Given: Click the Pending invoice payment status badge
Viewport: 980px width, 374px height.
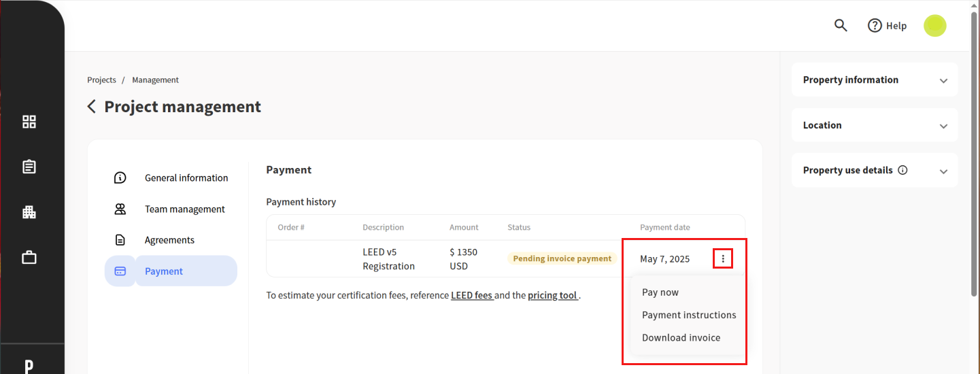Looking at the screenshot, I should 562,258.
